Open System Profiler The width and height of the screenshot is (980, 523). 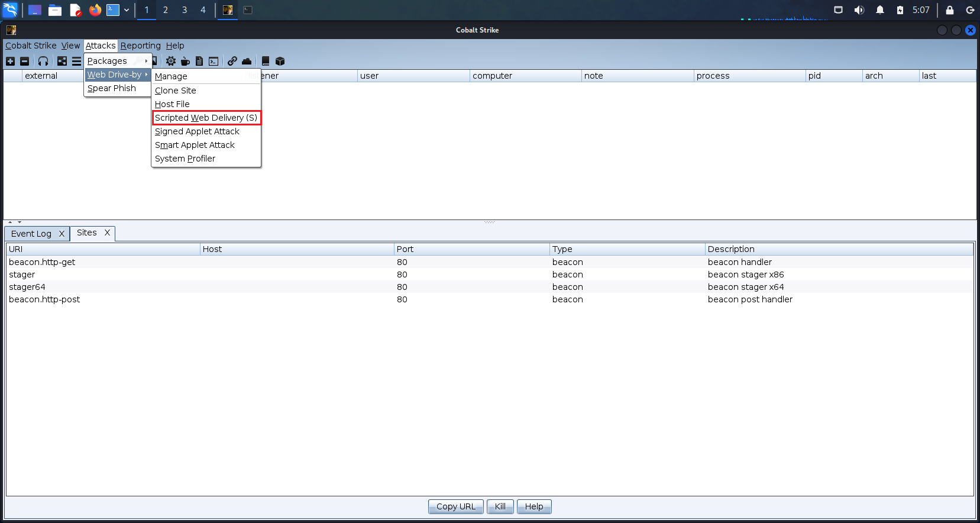click(206, 159)
